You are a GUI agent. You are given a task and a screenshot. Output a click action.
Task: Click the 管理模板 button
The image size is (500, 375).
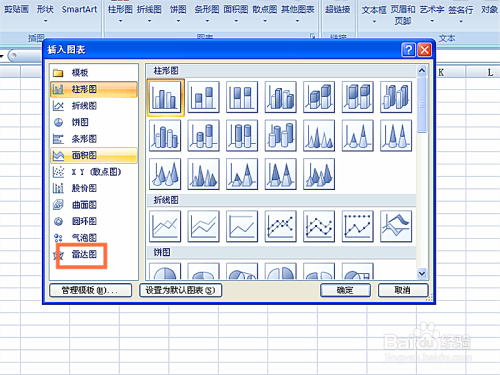coord(90,290)
